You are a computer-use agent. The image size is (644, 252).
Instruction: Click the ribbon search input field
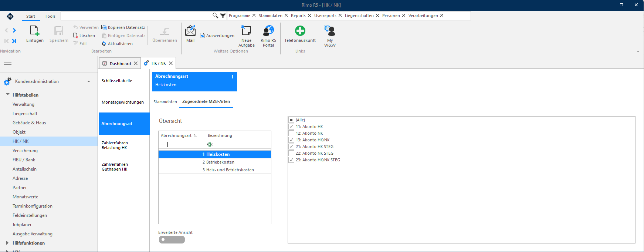coord(137,16)
